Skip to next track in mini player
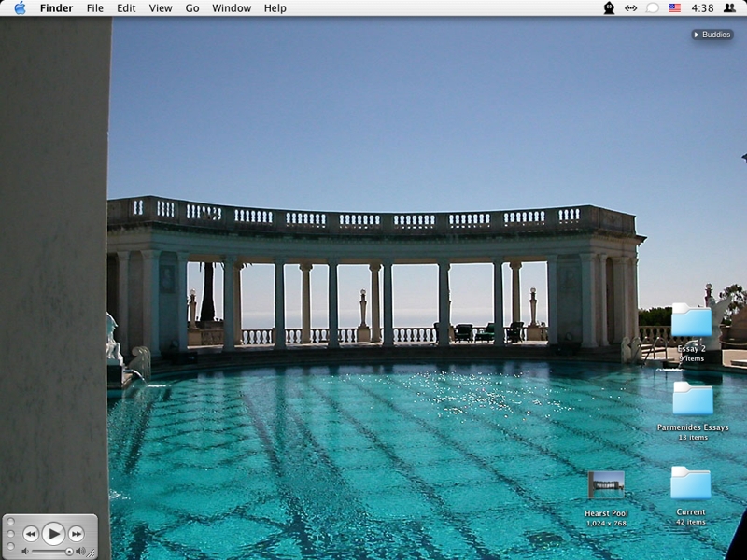Viewport: 747px width, 560px height. pos(77,534)
